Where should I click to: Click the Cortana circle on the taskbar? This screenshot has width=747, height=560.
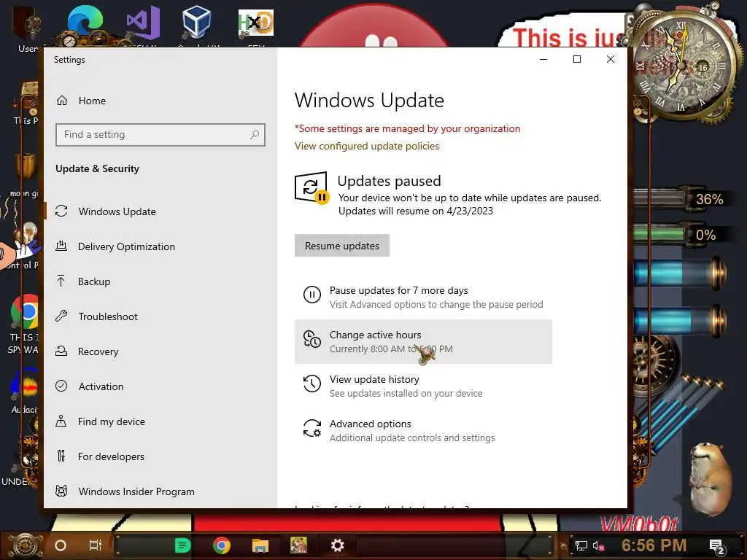click(61, 545)
